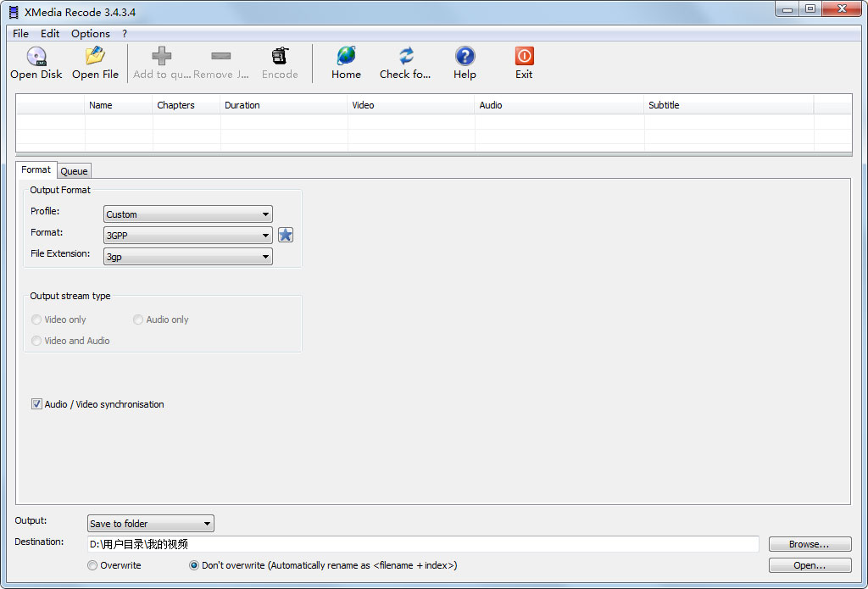Switch to the Queue tab

[x=75, y=171]
